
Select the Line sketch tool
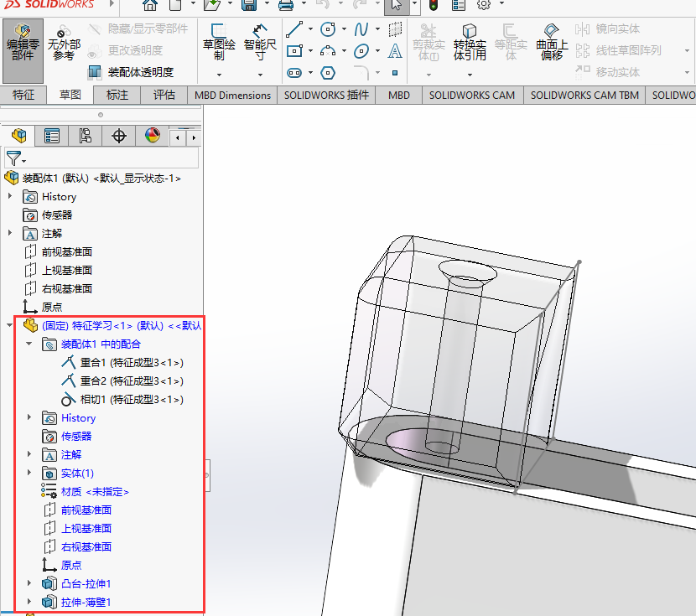click(294, 29)
